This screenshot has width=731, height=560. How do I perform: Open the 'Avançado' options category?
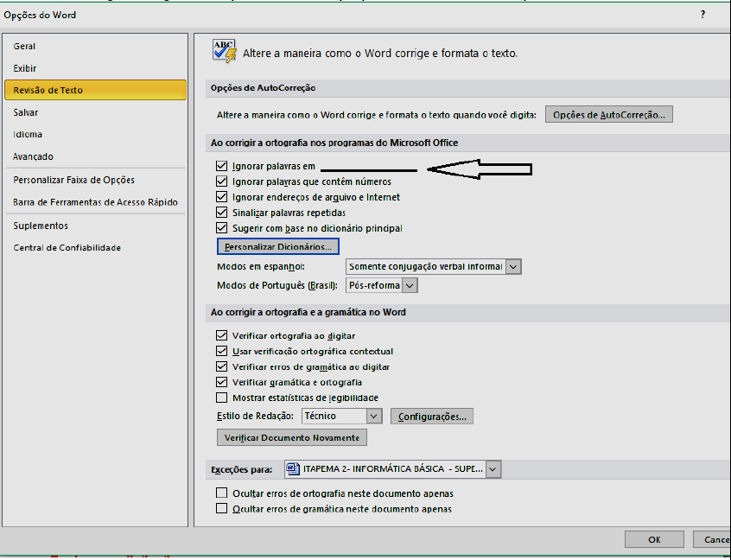click(x=33, y=156)
